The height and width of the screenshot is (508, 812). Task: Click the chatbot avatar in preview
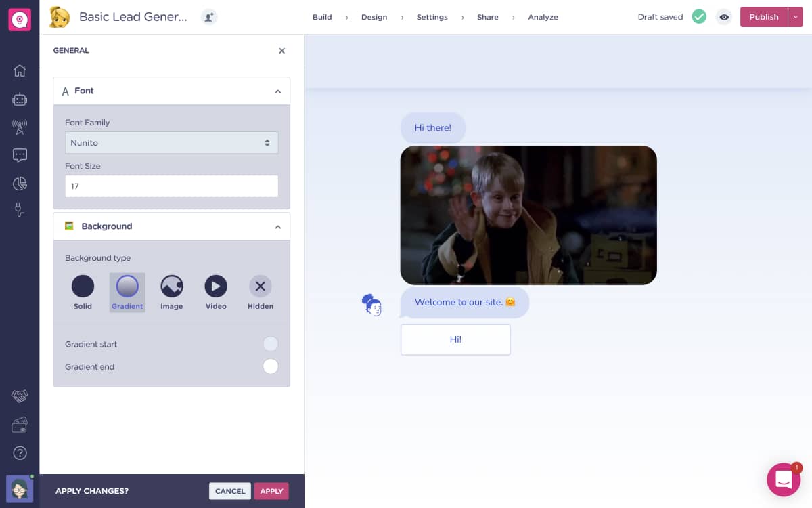[372, 305]
